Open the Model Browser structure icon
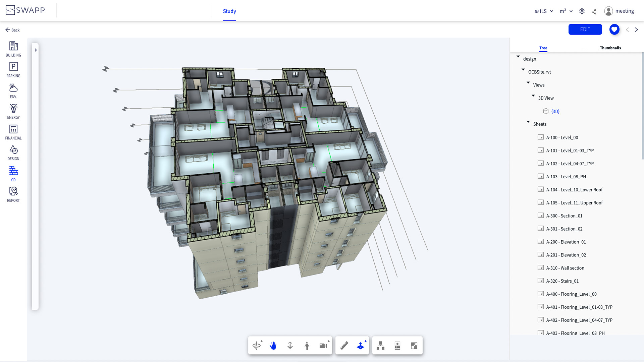The image size is (644, 362). (380, 346)
